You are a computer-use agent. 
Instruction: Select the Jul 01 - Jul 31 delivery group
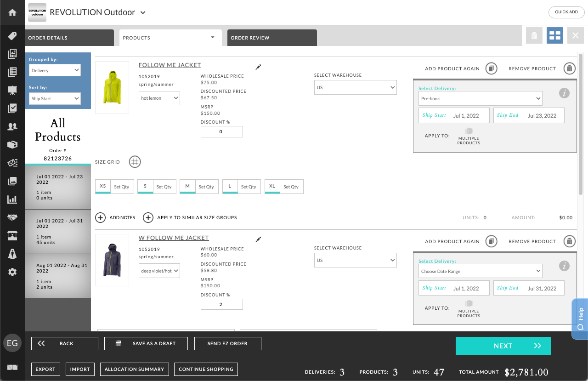coord(58,232)
